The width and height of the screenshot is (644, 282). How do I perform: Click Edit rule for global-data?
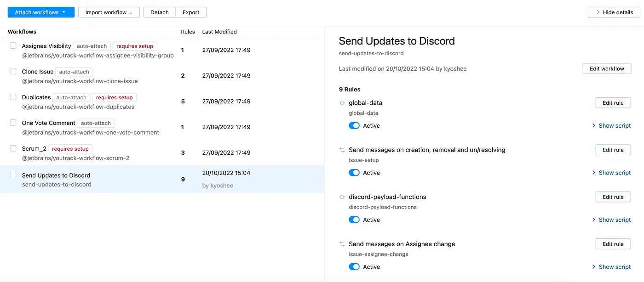613,103
